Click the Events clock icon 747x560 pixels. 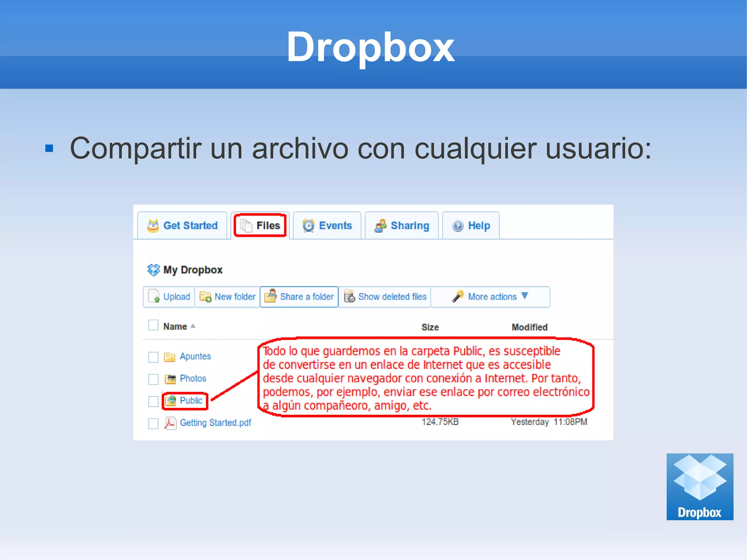pyautogui.click(x=308, y=225)
